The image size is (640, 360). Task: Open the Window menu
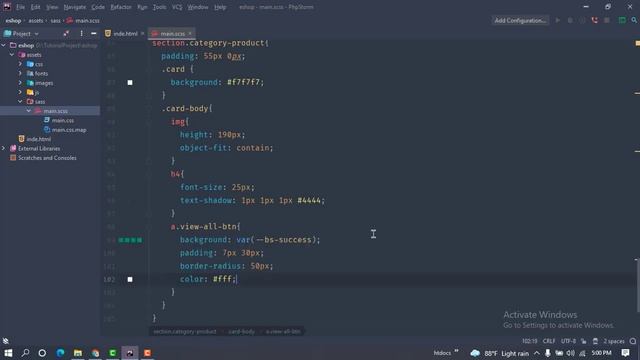point(198,7)
